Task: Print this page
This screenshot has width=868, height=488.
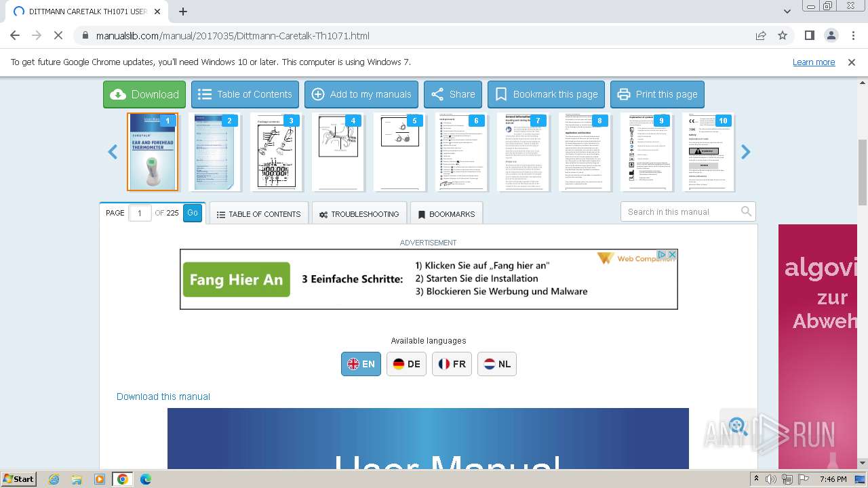Action: pos(657,94)
